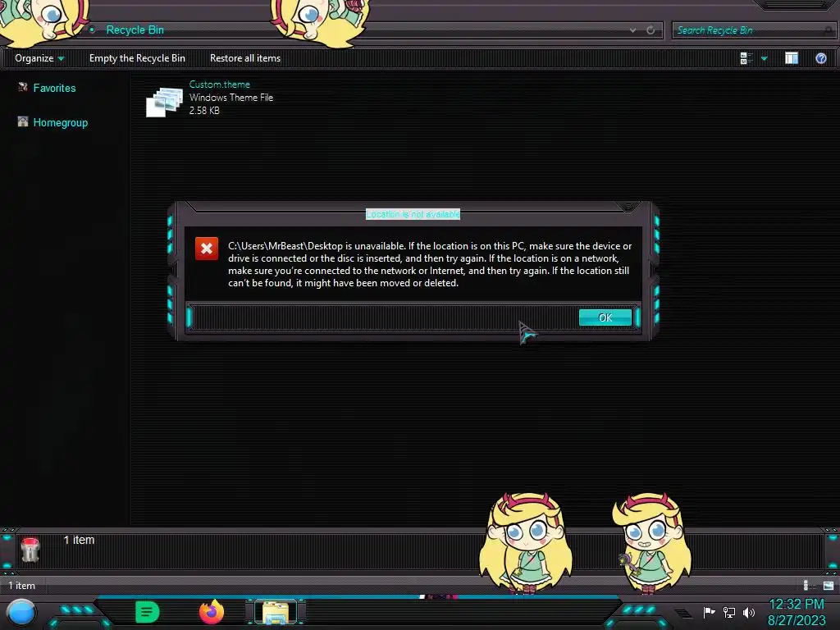This screenshot has width=840, height=630.
Task: Refresh the Recycle Bin address bar
Action: pyautogui.click(x=651, y=30)
